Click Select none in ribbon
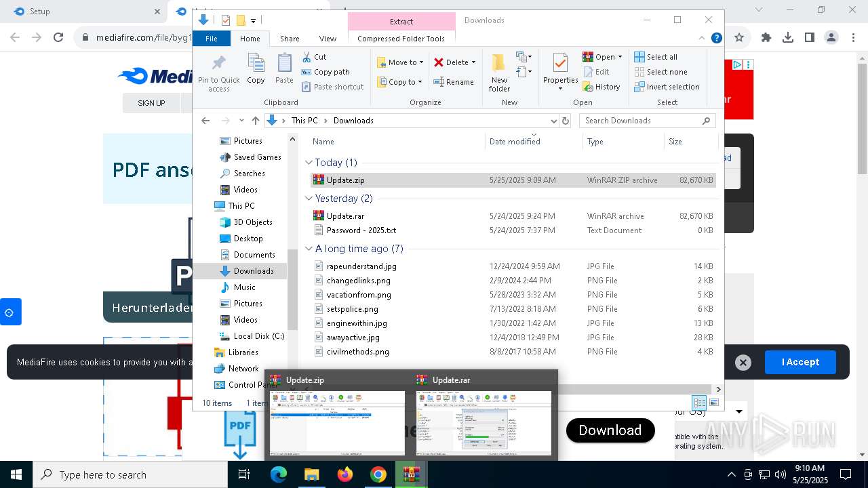The width and height of the screenshot is (868, 488). 660,72
